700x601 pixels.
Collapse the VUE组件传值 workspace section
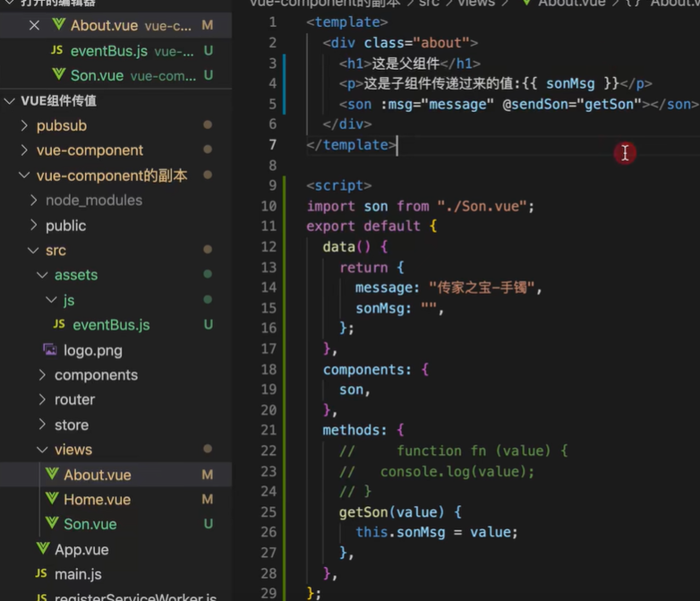[9, 101]
